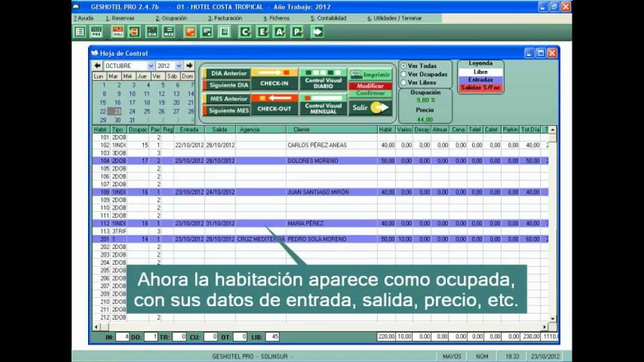Open the Ocupación menu

(171, 18)
